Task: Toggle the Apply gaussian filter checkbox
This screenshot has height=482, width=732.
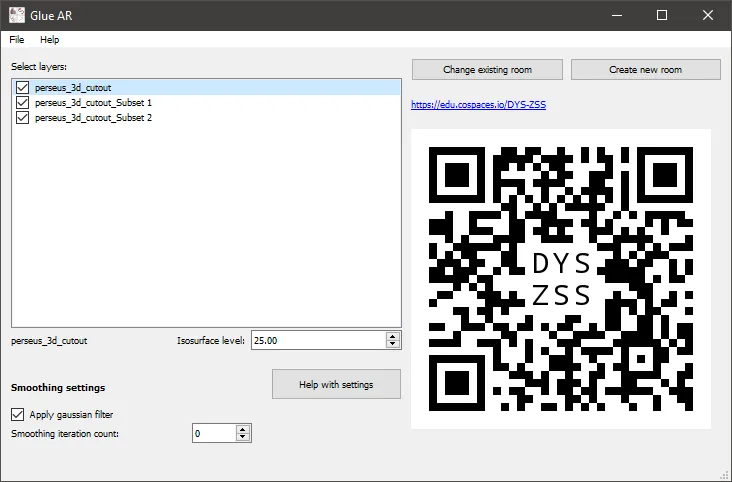Action: pyautogui.click(x=17, y=414)
